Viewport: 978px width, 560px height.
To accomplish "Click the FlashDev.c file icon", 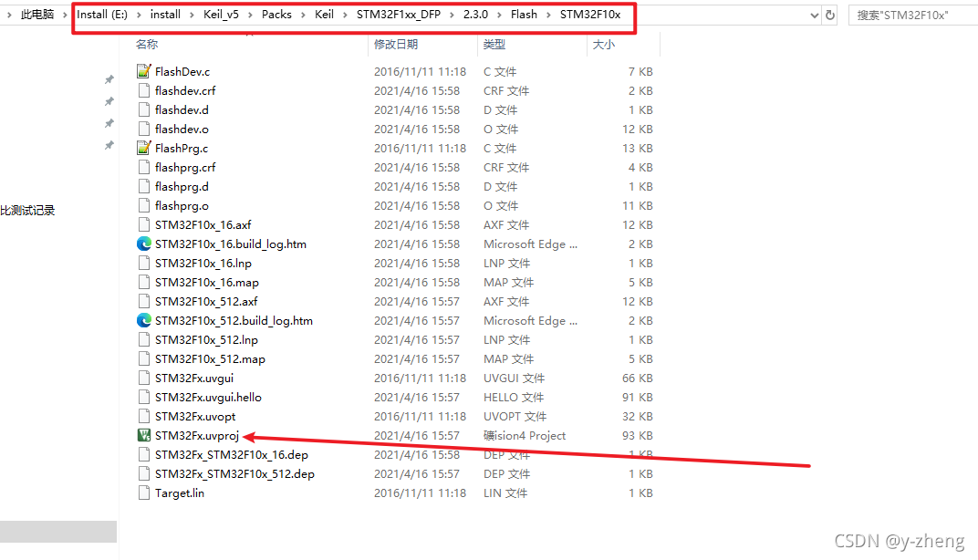I will click(144, 71).
